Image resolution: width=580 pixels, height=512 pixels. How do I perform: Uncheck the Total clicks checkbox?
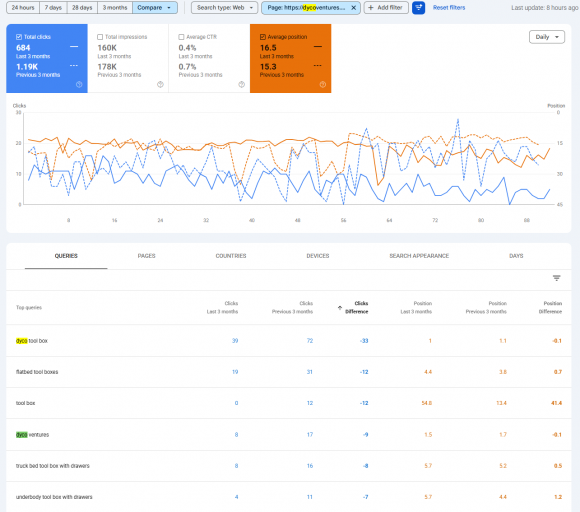[x=19, y=37]
